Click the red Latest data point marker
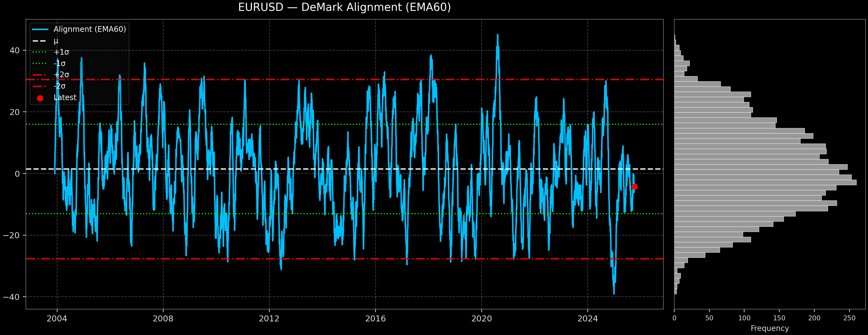 635,187
